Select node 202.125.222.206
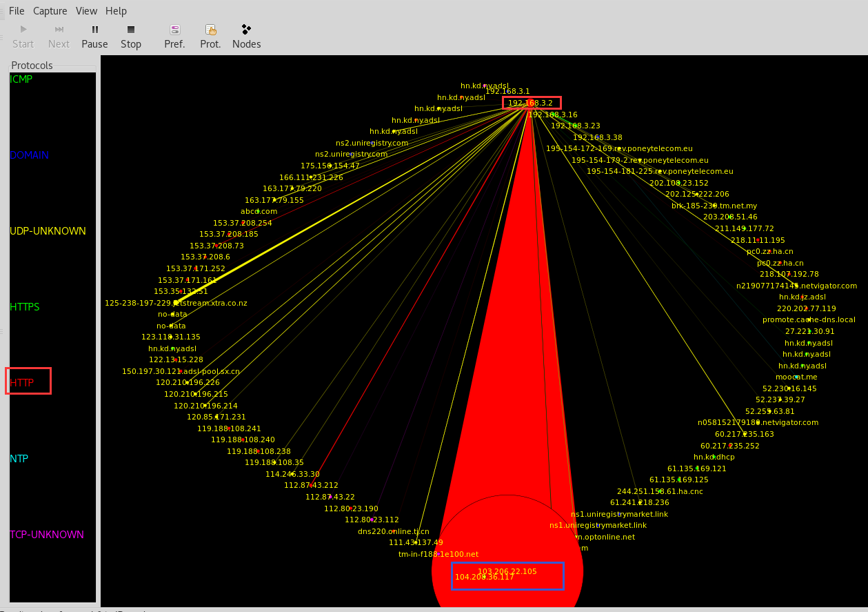This screenshot has height=612, width=868. tap(697, 194)
